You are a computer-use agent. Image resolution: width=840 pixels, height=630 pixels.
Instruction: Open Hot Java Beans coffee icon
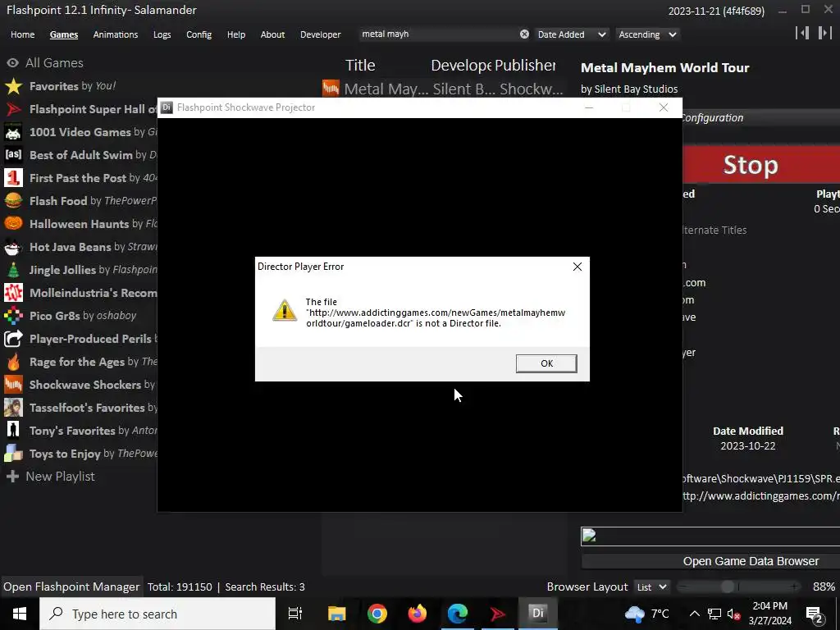click(x=13, y=247)
